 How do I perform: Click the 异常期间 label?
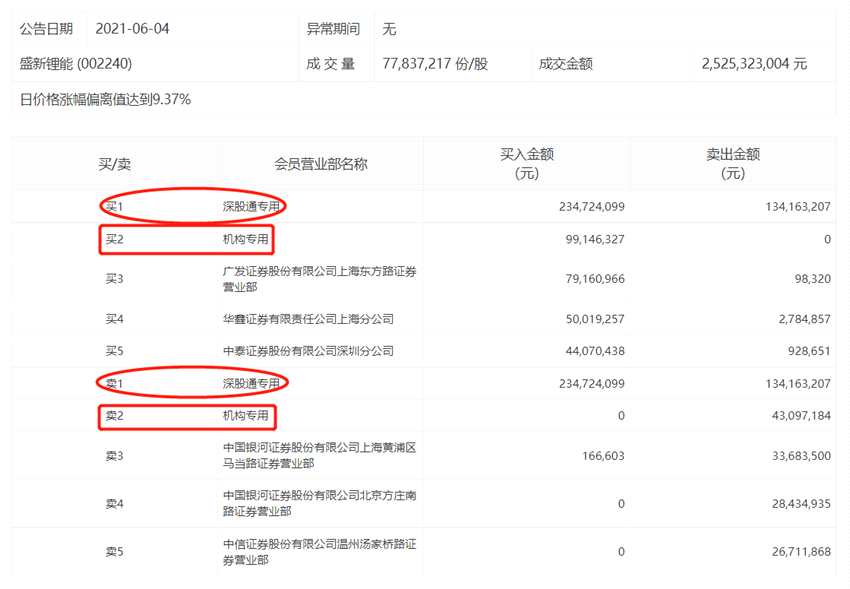333,29
